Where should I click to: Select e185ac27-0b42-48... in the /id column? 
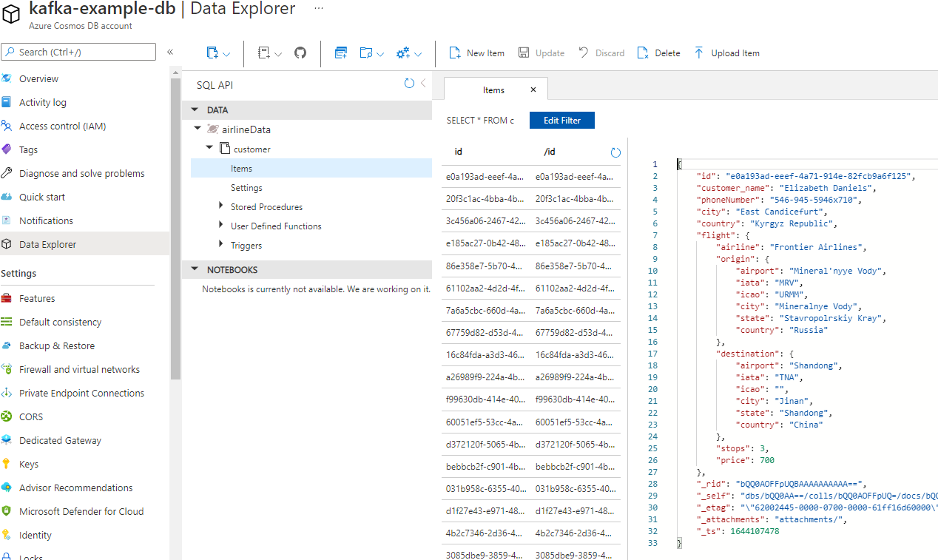tap(576, 243)
